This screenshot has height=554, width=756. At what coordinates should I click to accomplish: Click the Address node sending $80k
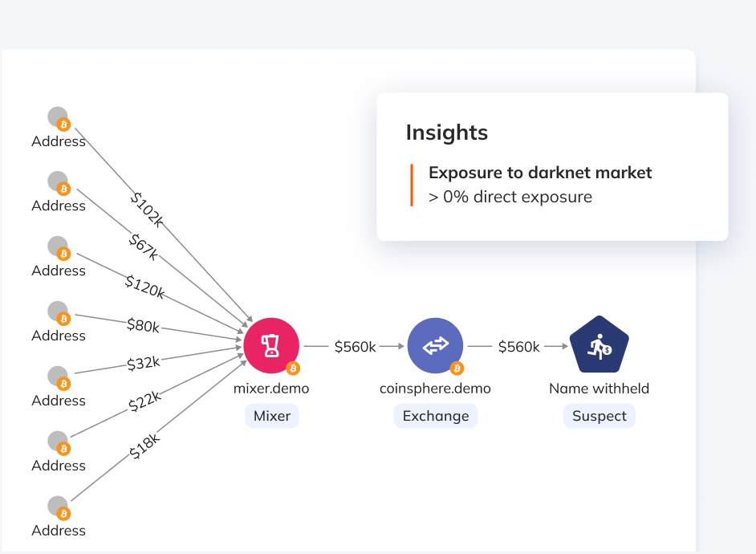click(x=58, y=312)
